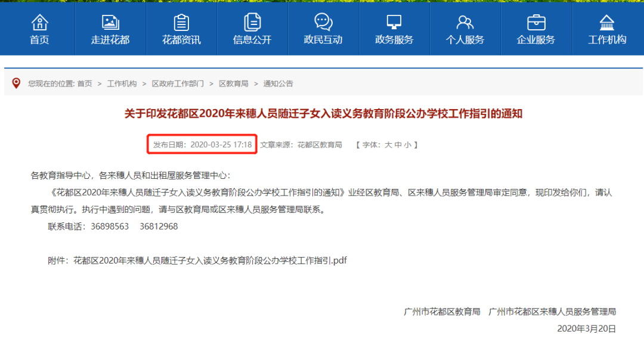The height and width of the screenshot is (347, 644).
Task: Open the attached pdf 工作指引 file link
Action: pos(210,261)
